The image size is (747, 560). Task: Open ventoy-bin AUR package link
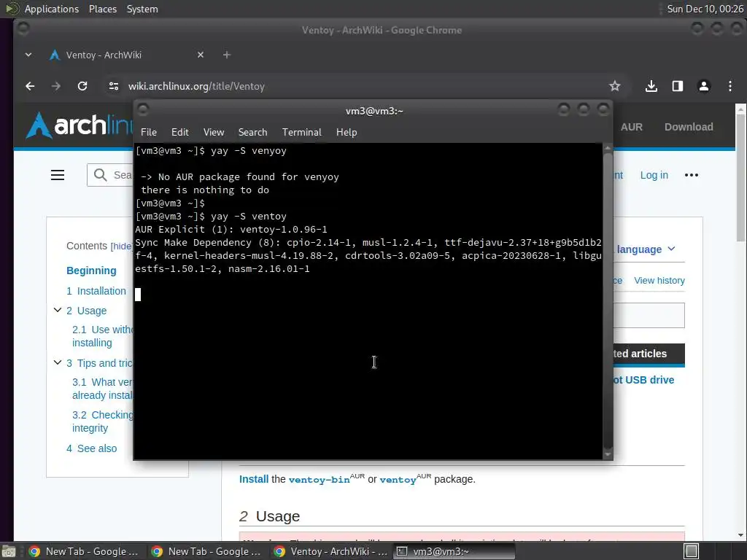point(320,480)
